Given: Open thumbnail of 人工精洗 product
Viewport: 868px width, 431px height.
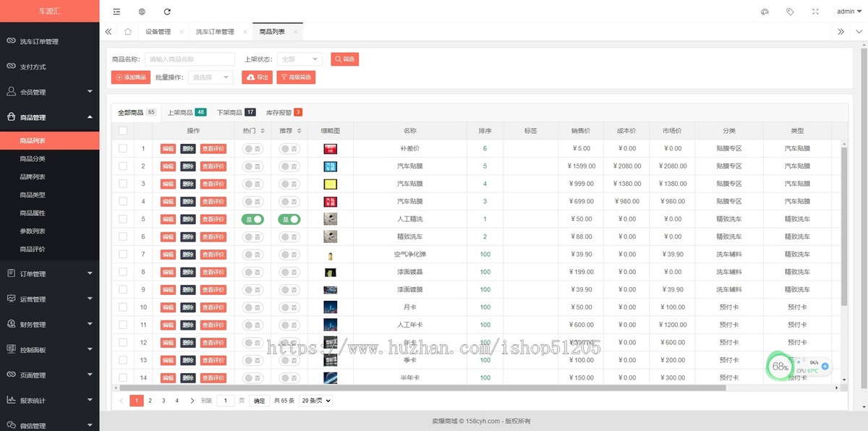Looking at the screenshot, I should pyautogui.click(x=330, y=218).
